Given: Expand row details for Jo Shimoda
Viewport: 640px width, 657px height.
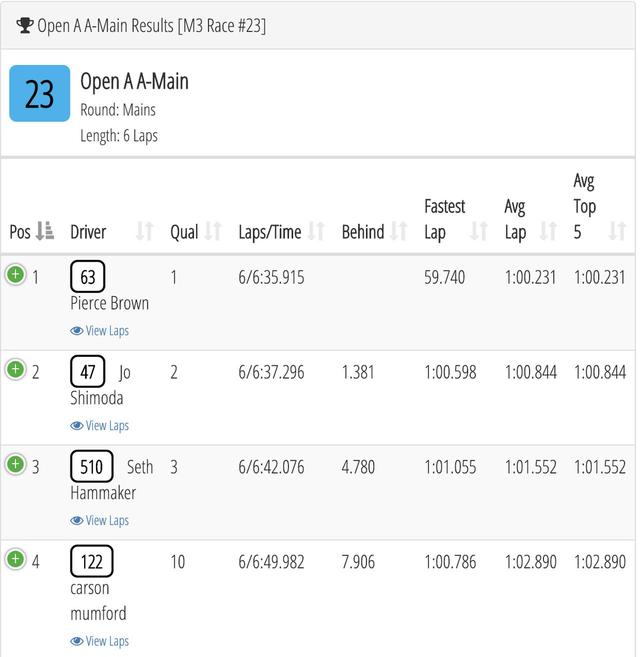Looking at the screenshot, I should coord(16,370).
